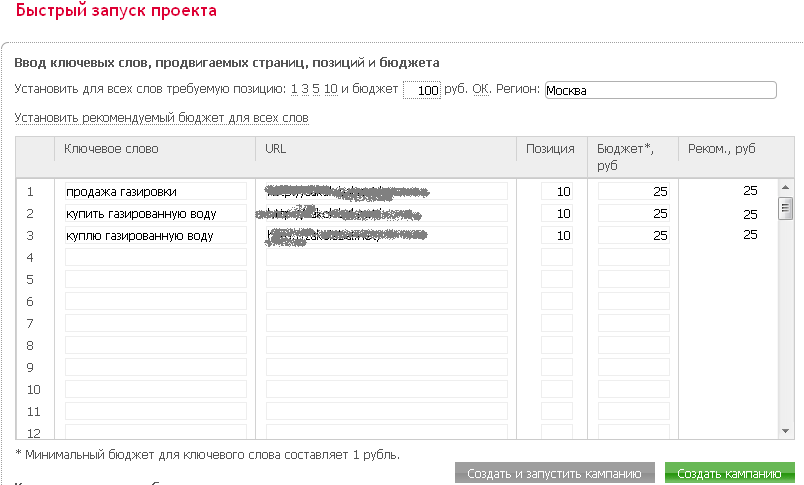Select keyword field 'куплю газированную воду'

(155, 235)
